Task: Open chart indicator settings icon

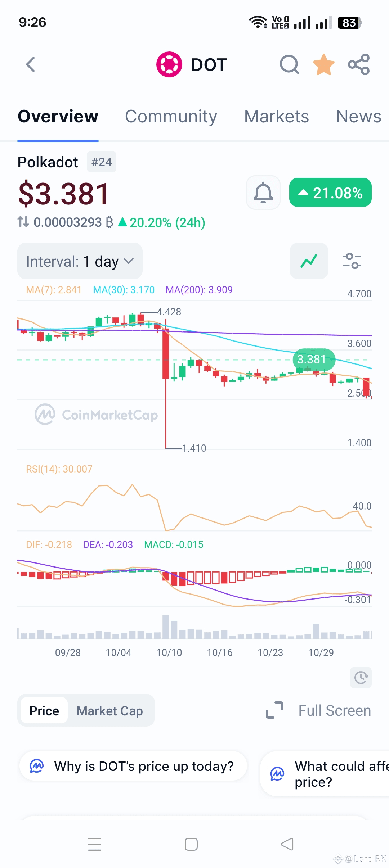Action: coord(352,261)
